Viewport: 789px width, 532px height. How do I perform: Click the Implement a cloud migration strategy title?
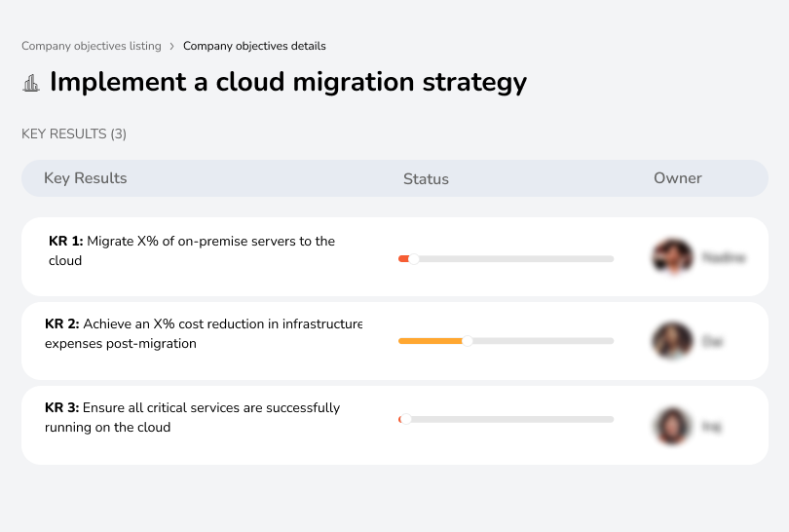(x=288, y=82)
